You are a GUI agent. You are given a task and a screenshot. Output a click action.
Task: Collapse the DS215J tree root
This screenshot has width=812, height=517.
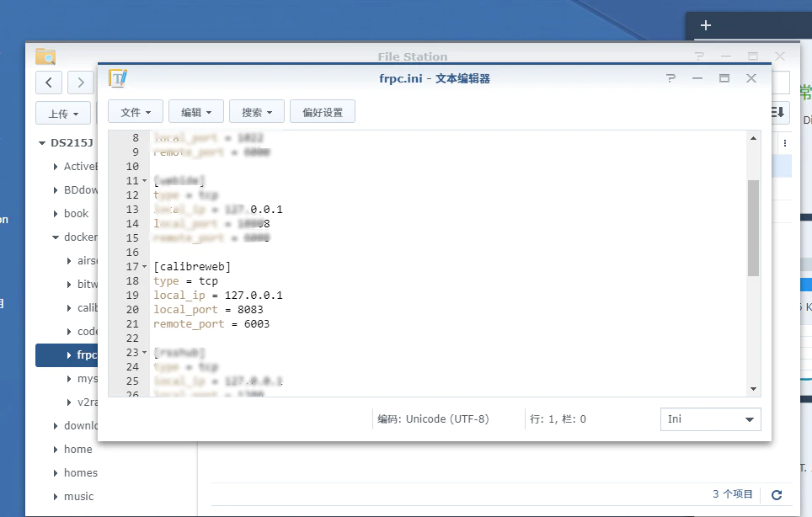tap(41, 143)
